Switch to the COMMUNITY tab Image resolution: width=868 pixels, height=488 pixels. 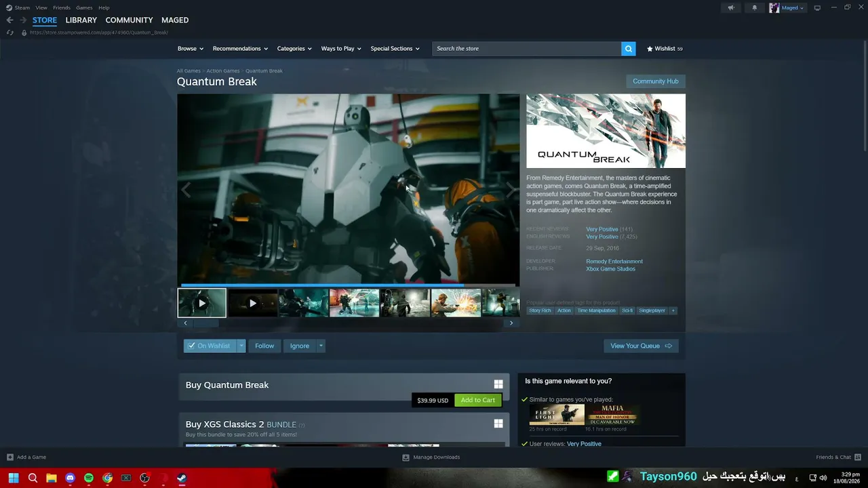129,20
